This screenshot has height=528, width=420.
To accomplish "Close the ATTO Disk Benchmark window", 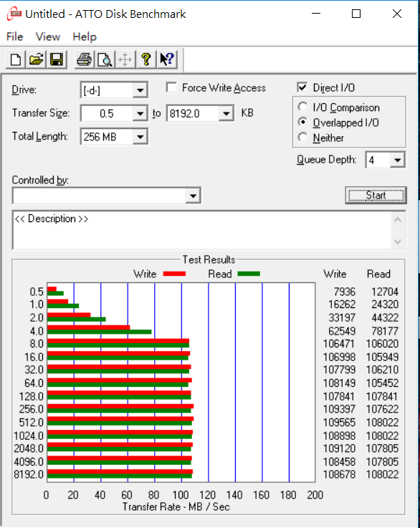I will [397, 14].
